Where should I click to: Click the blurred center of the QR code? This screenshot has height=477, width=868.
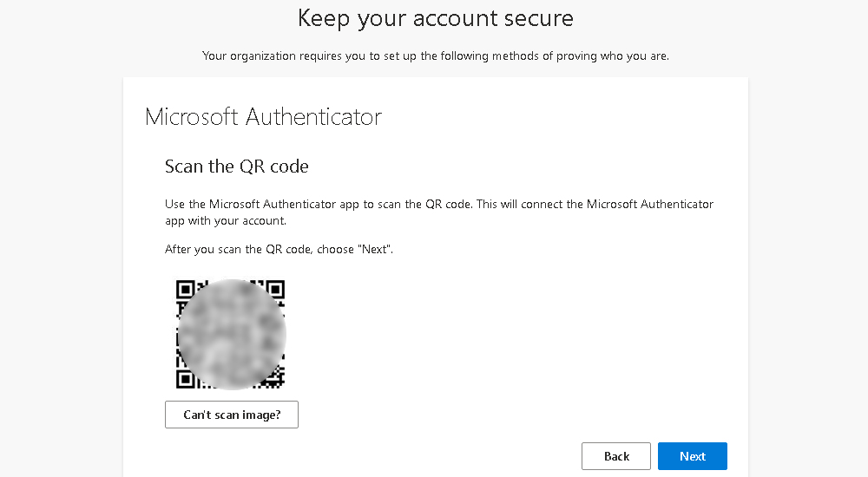(232, 334)
